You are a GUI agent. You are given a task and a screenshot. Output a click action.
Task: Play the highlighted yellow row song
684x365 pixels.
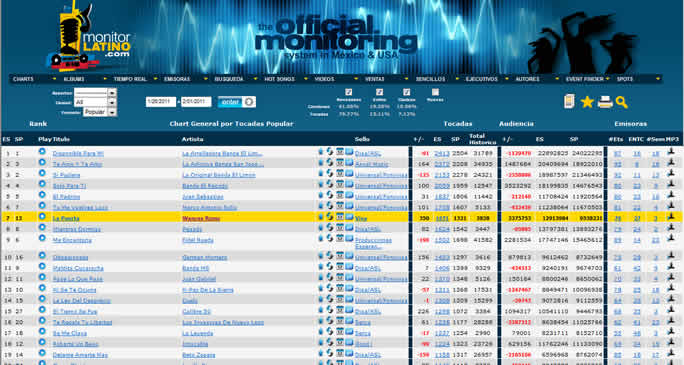coord(42,216)
